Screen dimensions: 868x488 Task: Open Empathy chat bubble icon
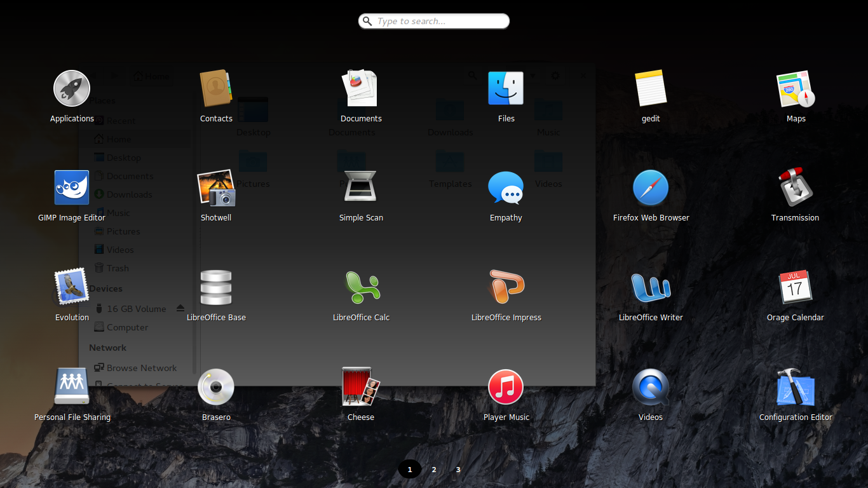click(x=506, y=187)
